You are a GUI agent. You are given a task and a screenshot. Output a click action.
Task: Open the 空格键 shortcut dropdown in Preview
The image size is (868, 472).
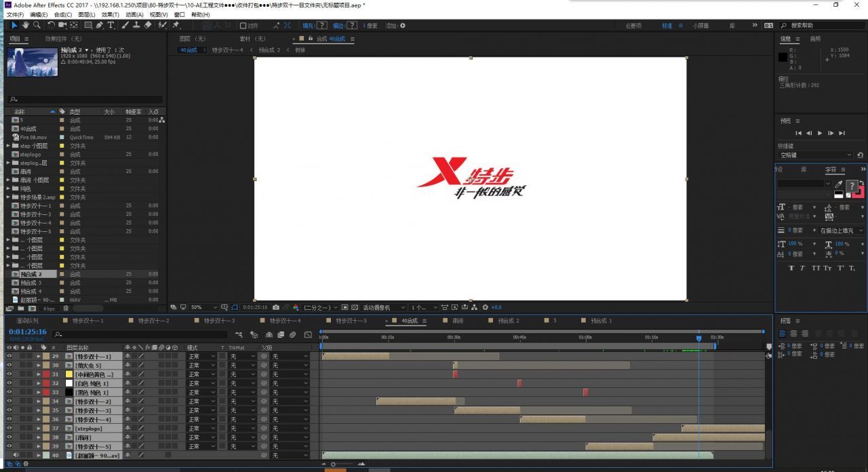click(815, 155)
